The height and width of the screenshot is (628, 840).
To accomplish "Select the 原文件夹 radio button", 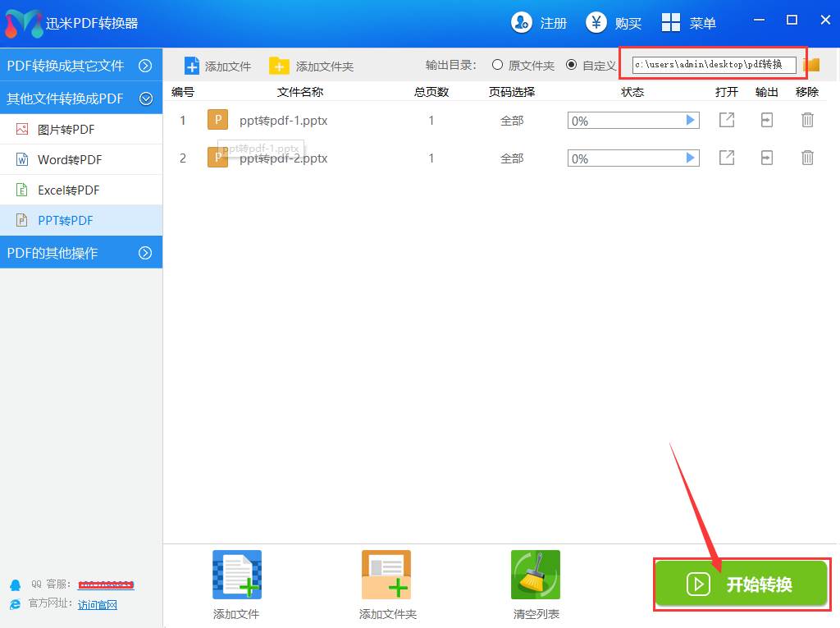I will 497,65.
